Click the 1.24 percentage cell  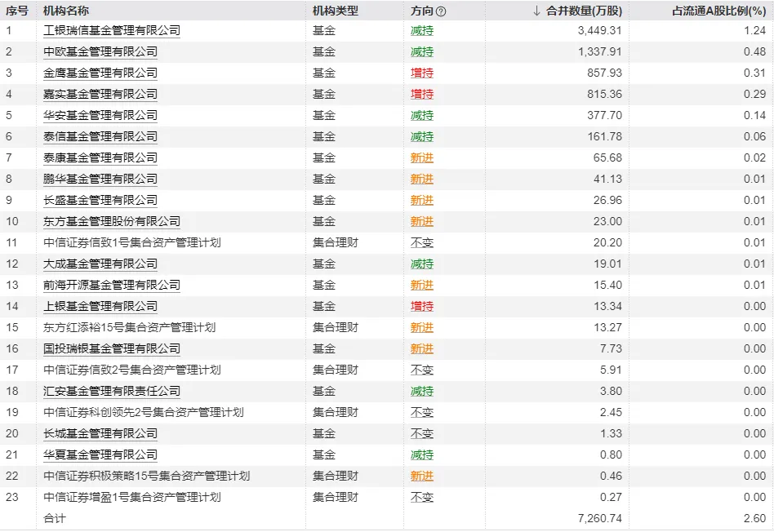pos(754,30)
